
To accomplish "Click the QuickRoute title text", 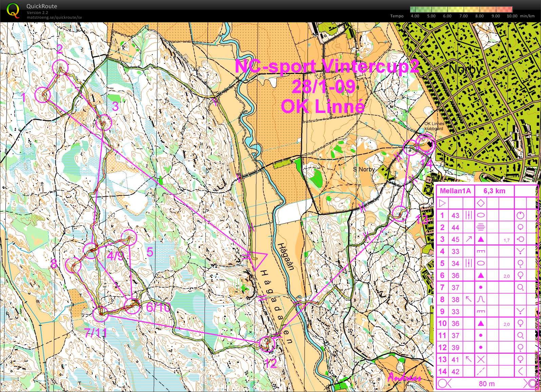I will pos(42,6).
